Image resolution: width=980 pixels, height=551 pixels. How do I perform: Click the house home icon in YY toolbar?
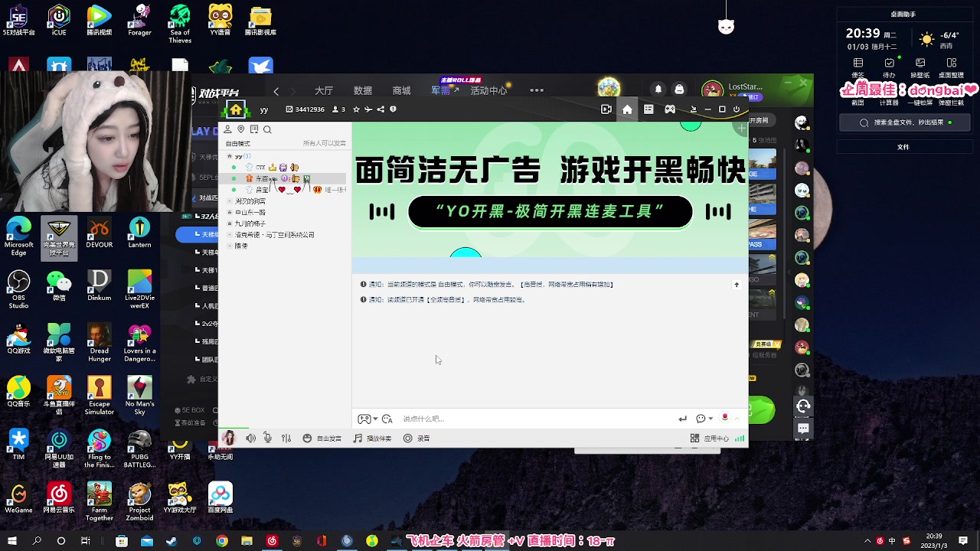click(x=627, y=109)
